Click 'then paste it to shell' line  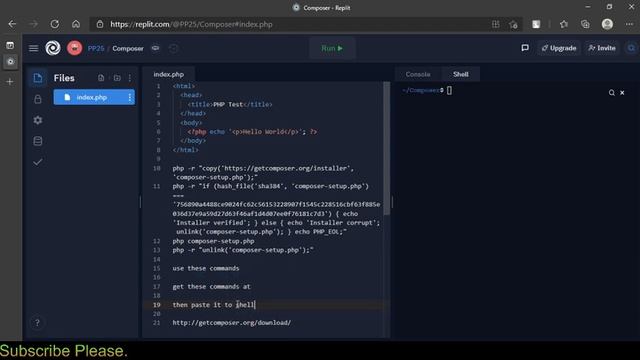[213, 304]
